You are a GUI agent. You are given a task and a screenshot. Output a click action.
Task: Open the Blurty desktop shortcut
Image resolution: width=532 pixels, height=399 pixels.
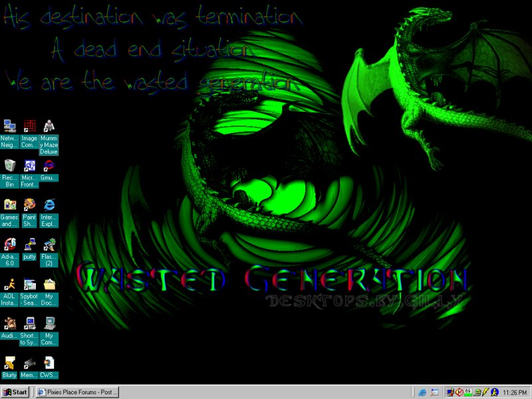pyautogui.click(x=10, y=363)
